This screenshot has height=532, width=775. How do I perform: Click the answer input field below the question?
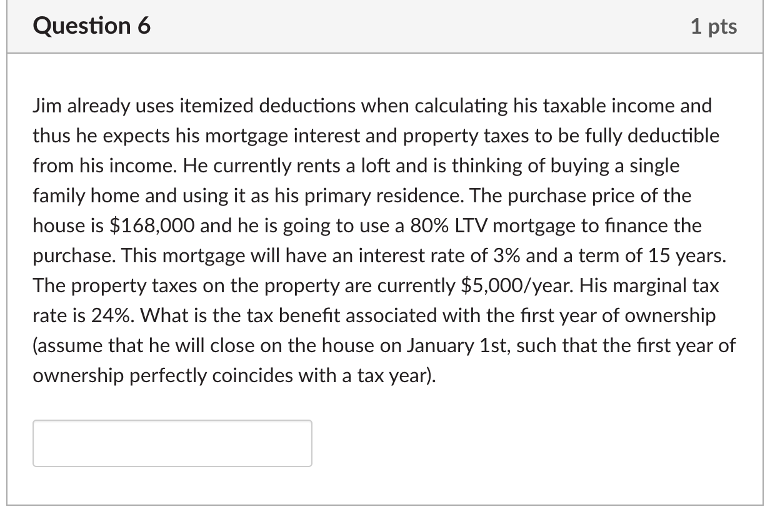click(172, 443)
